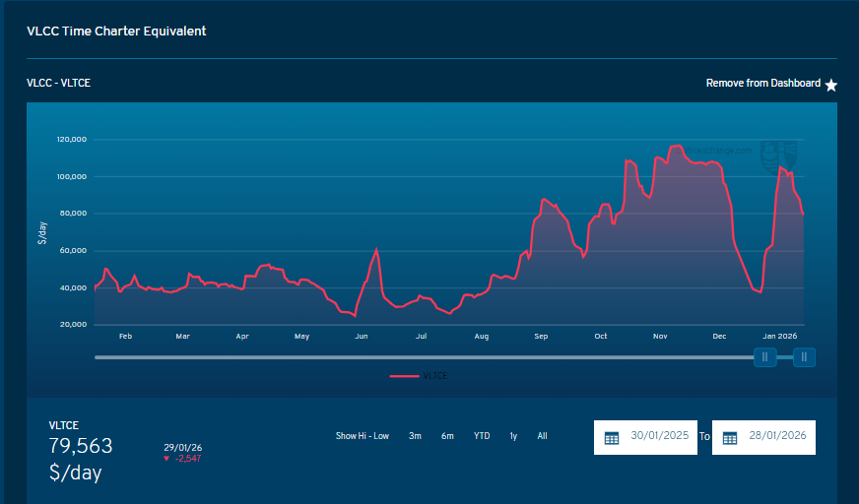Click the red down-arrow change indicator

pos(168,459)
